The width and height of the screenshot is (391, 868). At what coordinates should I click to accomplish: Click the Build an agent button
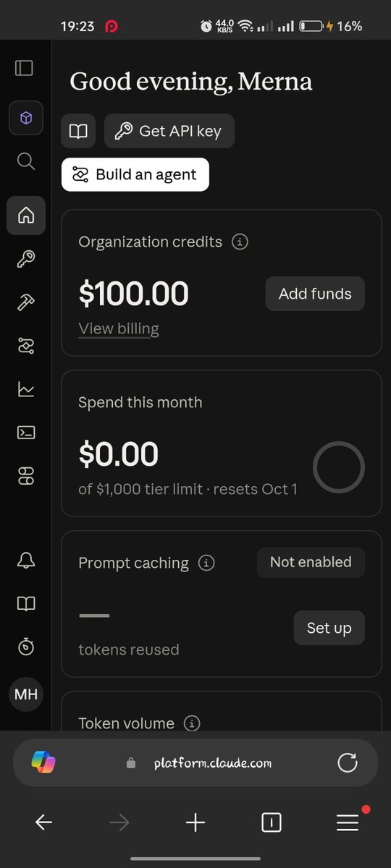point(135,174)
